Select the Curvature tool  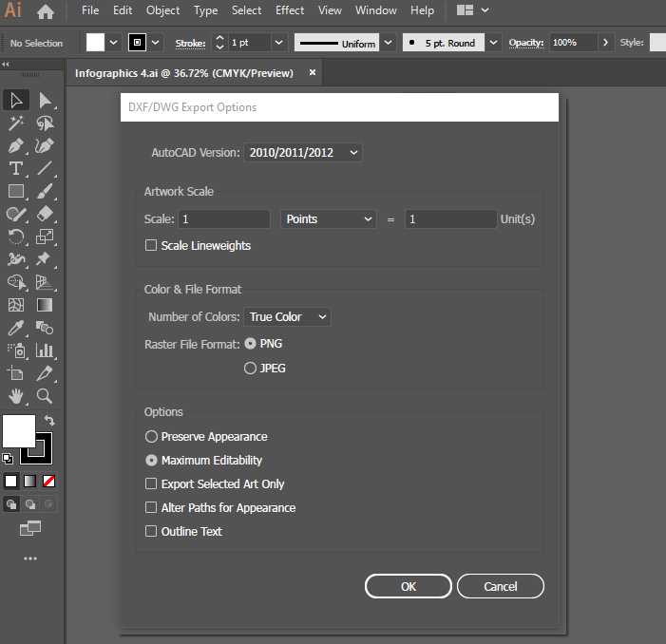tap(45, 146)
